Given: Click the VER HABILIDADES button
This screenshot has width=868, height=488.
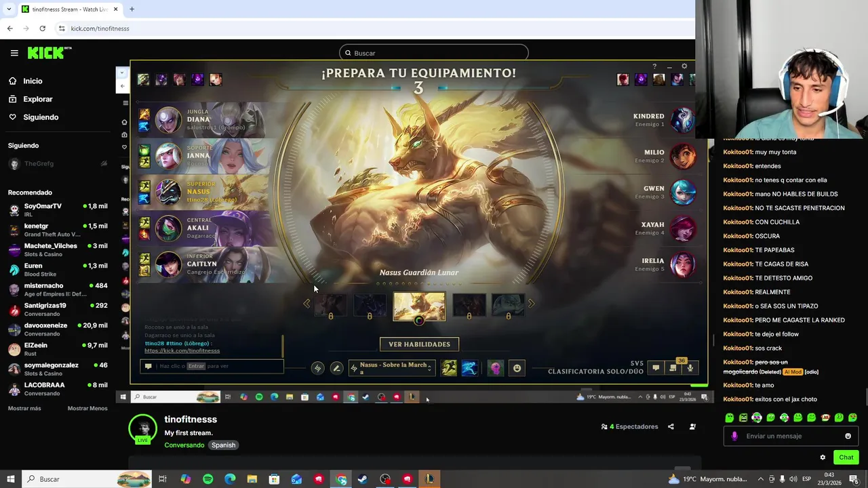Looking at the screenshot, I should coord(419,344).
